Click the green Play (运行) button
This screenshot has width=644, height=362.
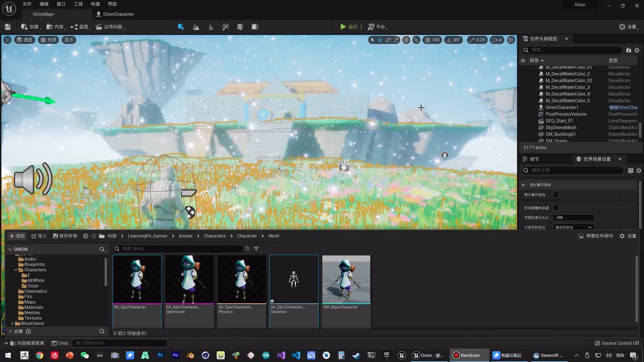pyautogui.click(x=349, y=27)
